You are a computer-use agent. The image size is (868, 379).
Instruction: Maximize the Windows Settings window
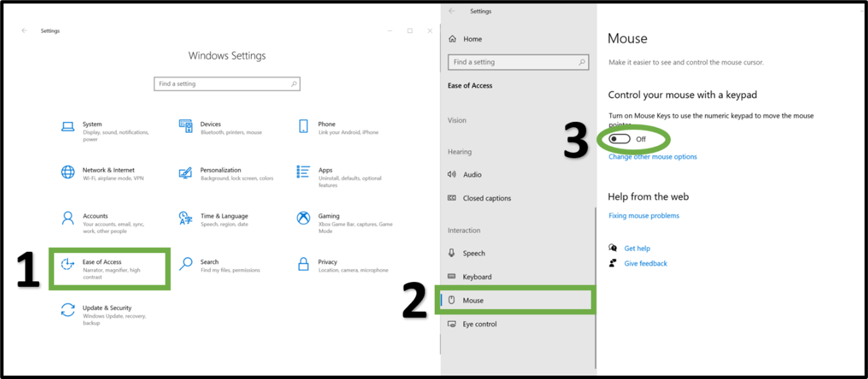pyautogui.click(x=409, y=31)
